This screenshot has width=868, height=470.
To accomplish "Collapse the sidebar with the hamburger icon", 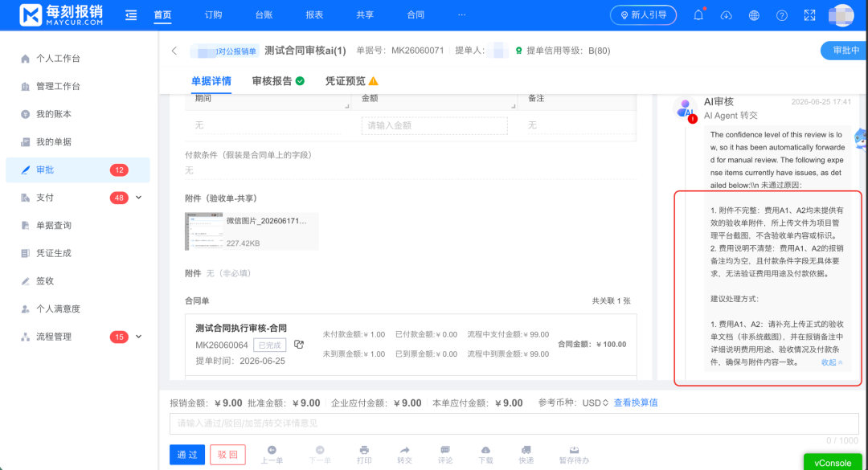I will click(x=131, y=15).
